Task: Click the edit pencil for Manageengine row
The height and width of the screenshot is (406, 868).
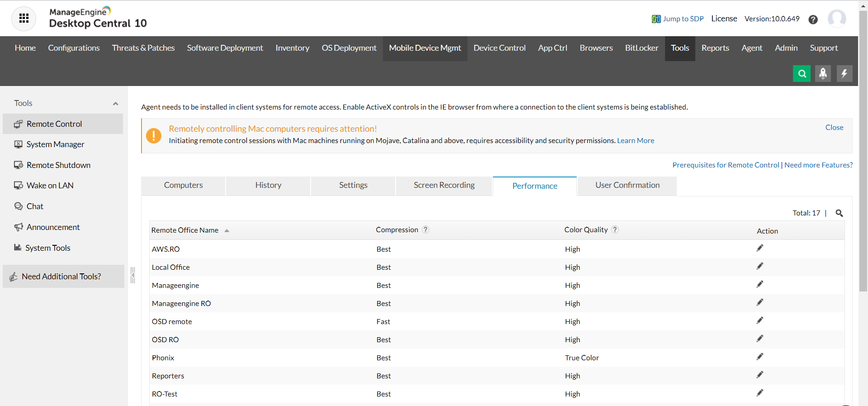Action: coord(759,284)
